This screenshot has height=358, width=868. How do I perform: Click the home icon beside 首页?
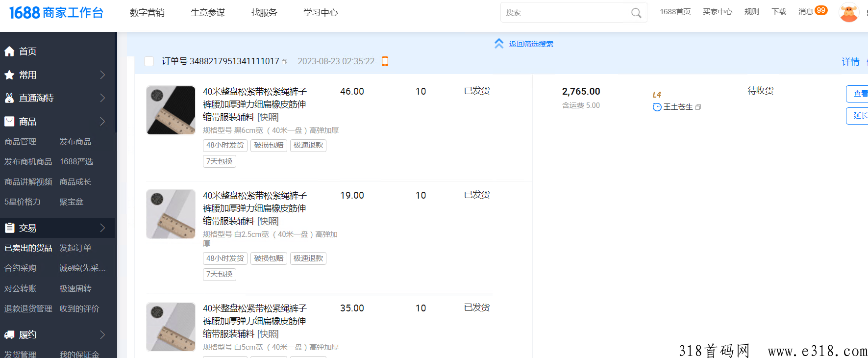(x=9, y=51)
